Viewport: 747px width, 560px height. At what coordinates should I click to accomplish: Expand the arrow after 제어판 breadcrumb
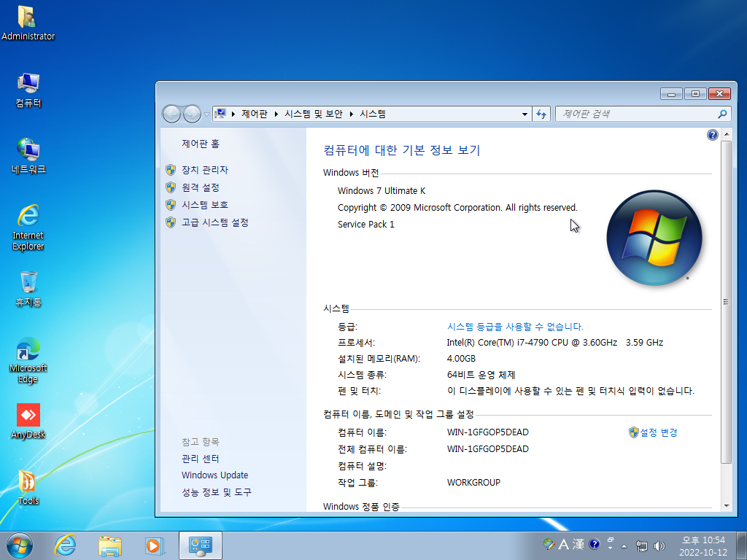point(276,114)
